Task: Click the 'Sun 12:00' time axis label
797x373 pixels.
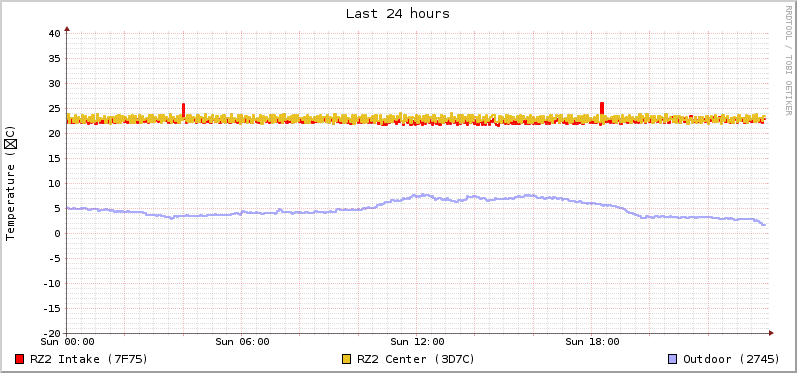Action: tap(417, 341)
